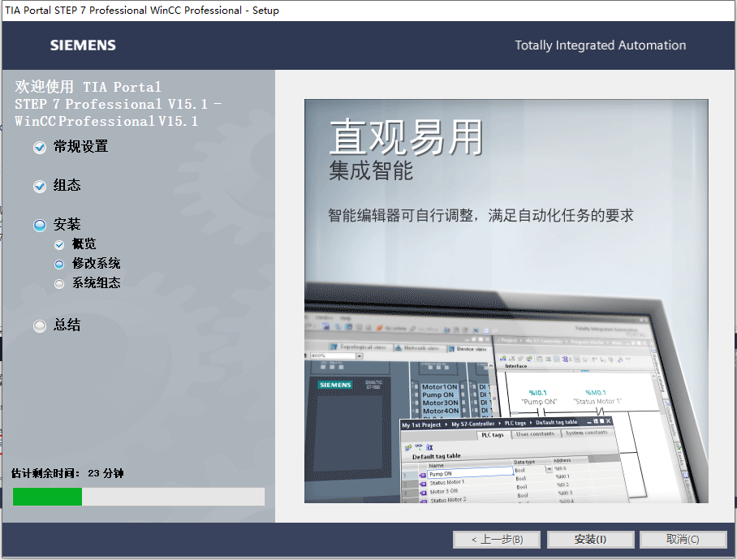The image size is (737, 560).
Task: Click the 修改系统 sub-step label
Action: 97,263
